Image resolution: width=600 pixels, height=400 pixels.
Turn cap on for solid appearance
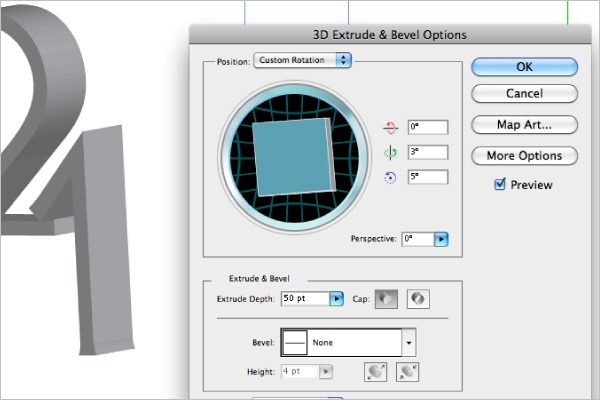386,299
